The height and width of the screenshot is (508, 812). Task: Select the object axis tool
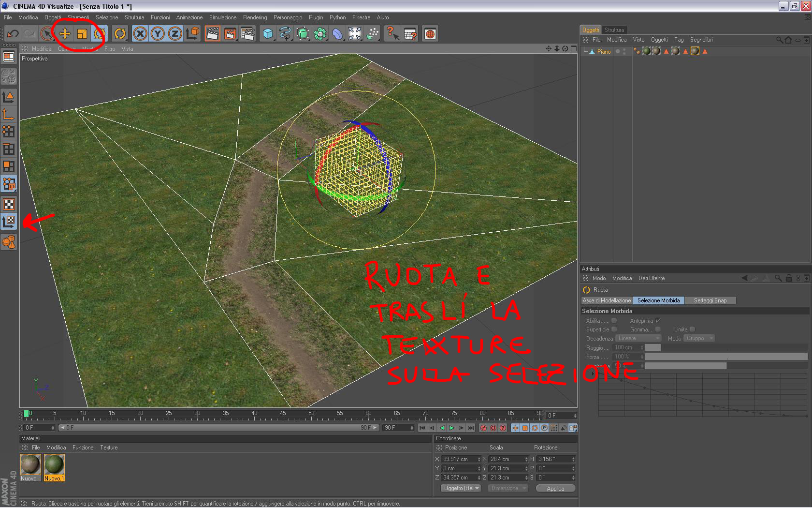click(x=9, y=114)
